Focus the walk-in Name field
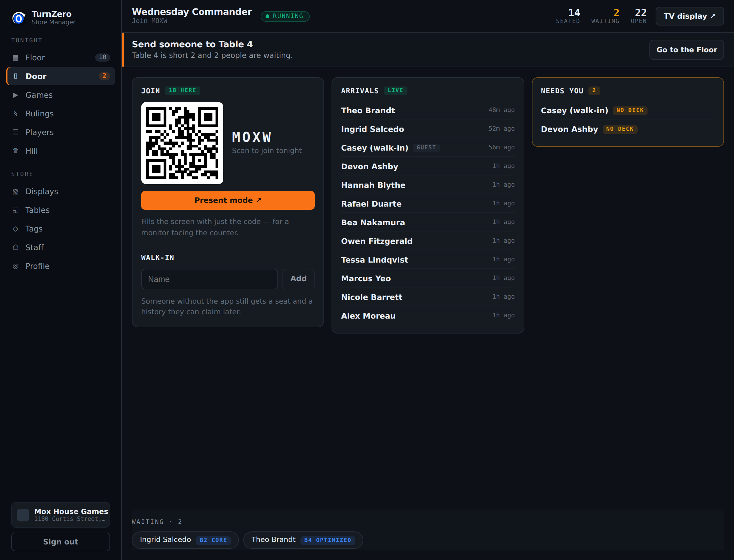 pyautogui.click(x=209, y=279)
